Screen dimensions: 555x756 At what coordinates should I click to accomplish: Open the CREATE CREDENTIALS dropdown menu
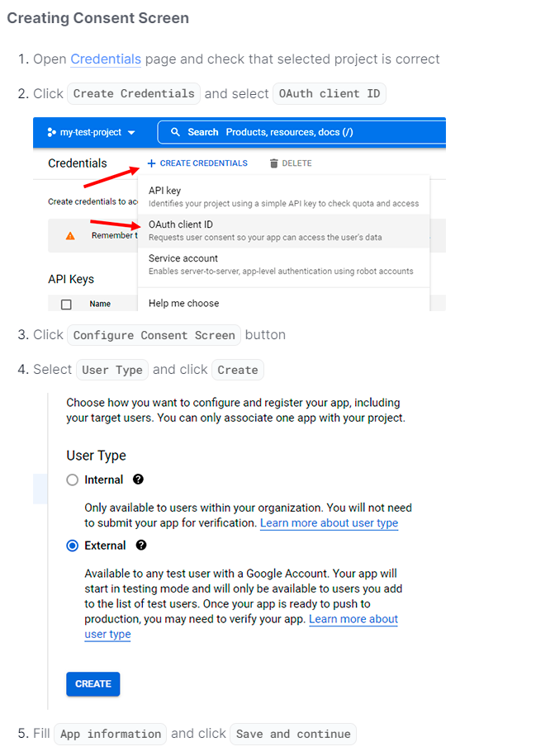tap(198, 163)
